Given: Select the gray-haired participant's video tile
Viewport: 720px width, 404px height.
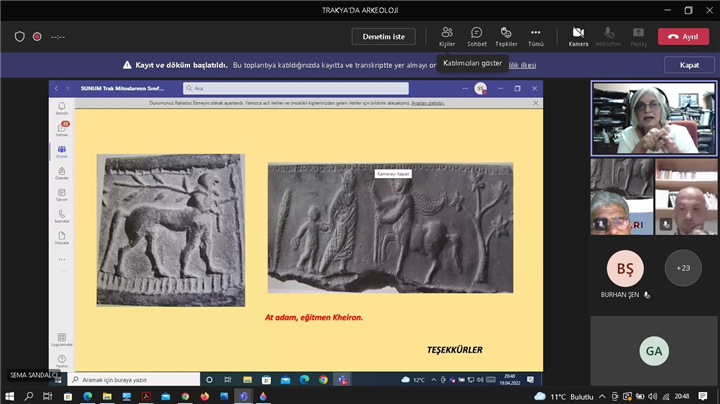Looking at the screenshot, I should (x=622, y=196).
